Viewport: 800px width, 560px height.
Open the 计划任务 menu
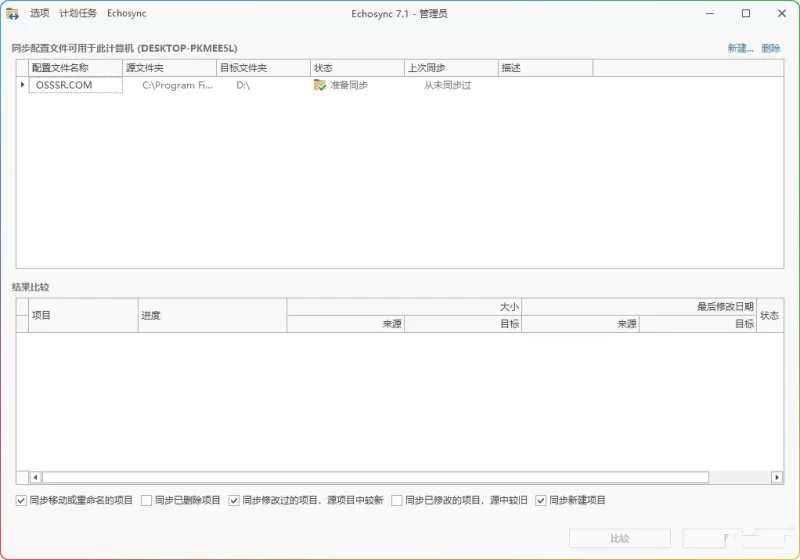(78, 13)
